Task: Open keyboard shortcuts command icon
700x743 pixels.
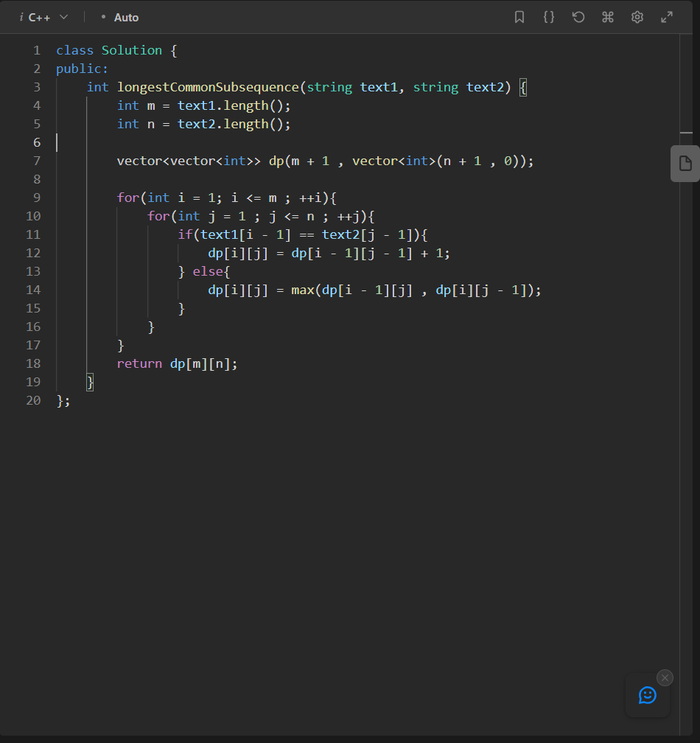Action: [x=608, y=17]
